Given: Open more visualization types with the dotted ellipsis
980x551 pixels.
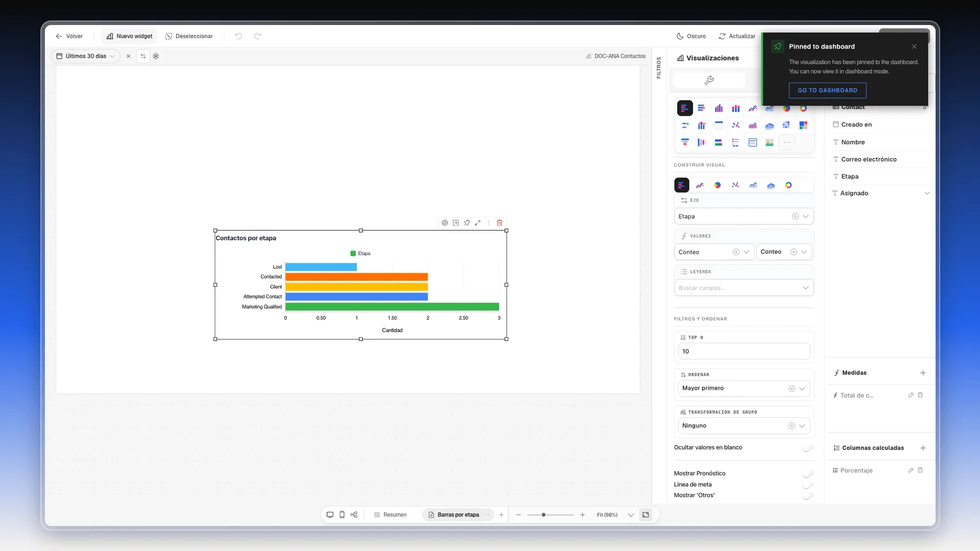Looking at the screenshot, I should pyautogui.click(x=787, y=142).
